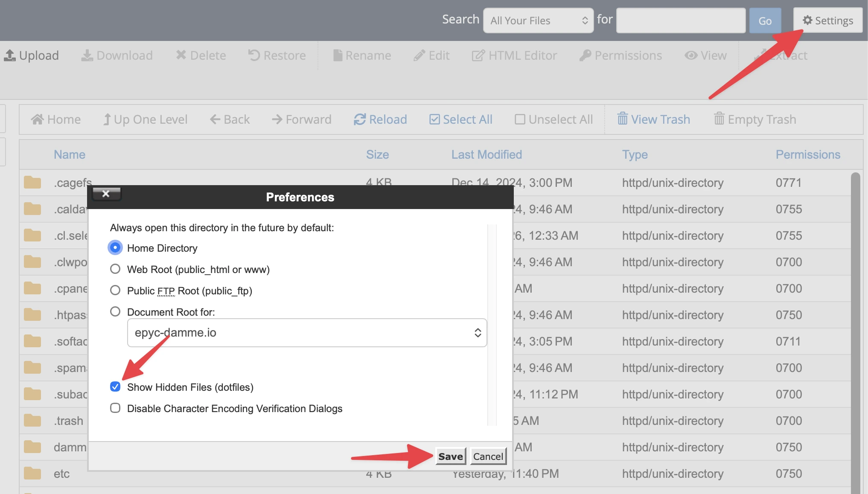Click Unselect All
This screenshot has height=494, width=868.
(554, 119)
